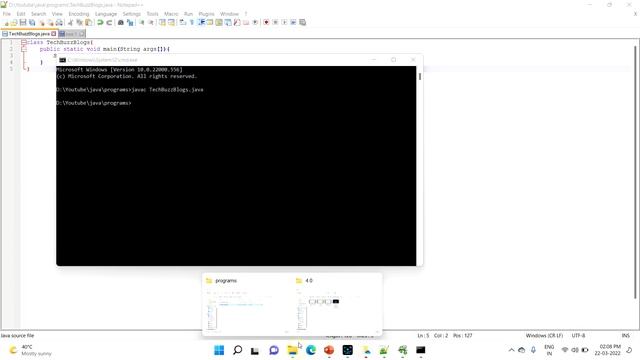Viewport: 640px width, 360px height.
Task: Click the macro Playback icon
Action: pos(284,22)
